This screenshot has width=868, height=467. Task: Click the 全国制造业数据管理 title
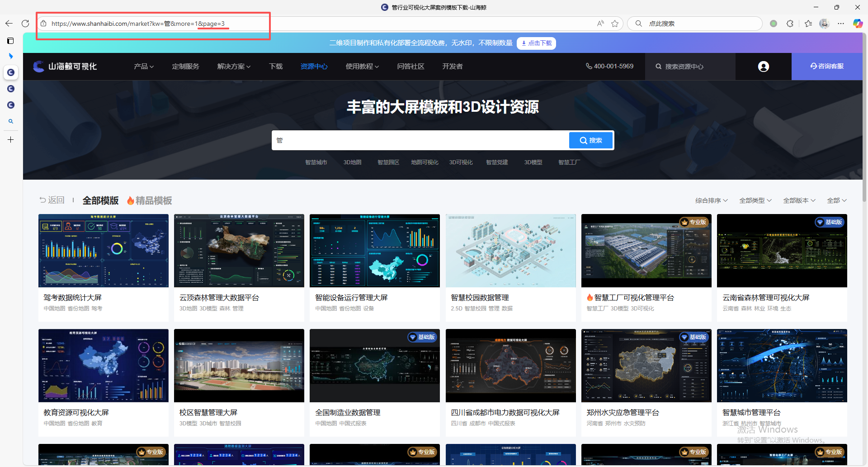click(x=348, y=412)
